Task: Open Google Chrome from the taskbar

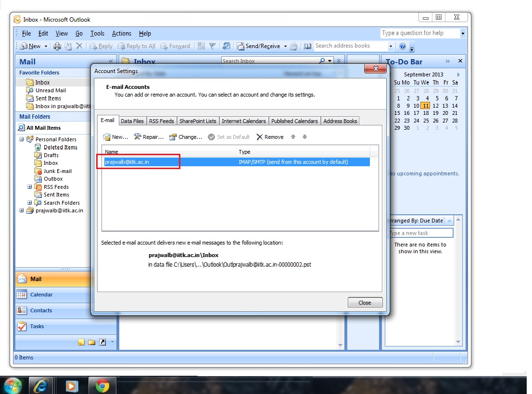Action: pyautogui.click(x=102, y=386)
